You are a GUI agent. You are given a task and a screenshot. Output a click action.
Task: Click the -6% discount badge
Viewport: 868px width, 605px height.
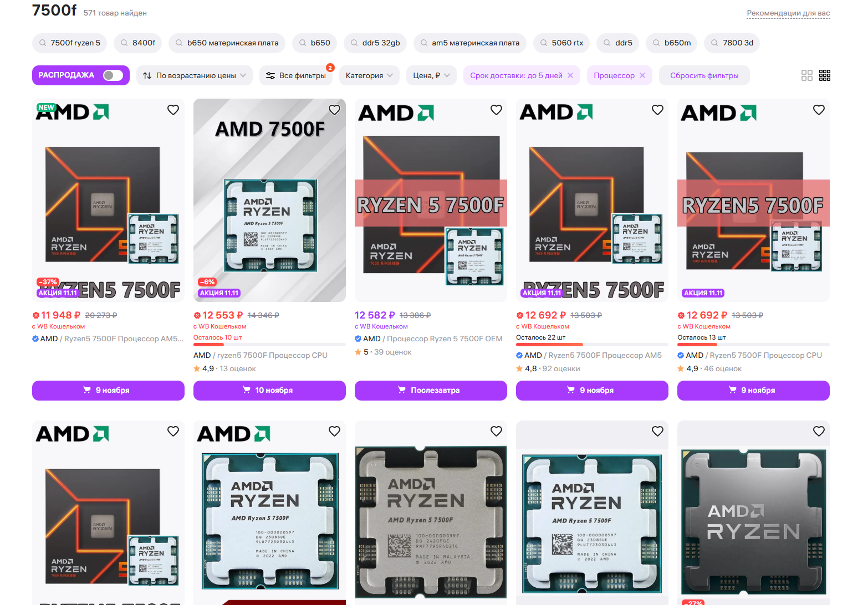click(x=207, y=282)
